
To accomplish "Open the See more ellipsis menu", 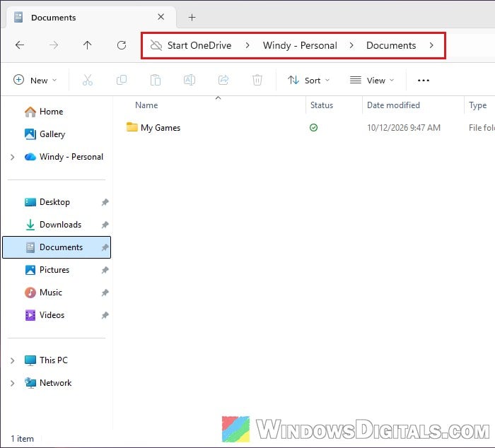I will 424,81.
